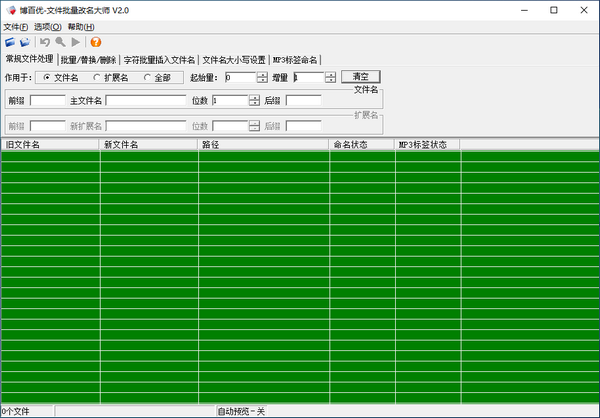Click the undo arrow toolbar icon

(45, 42)
